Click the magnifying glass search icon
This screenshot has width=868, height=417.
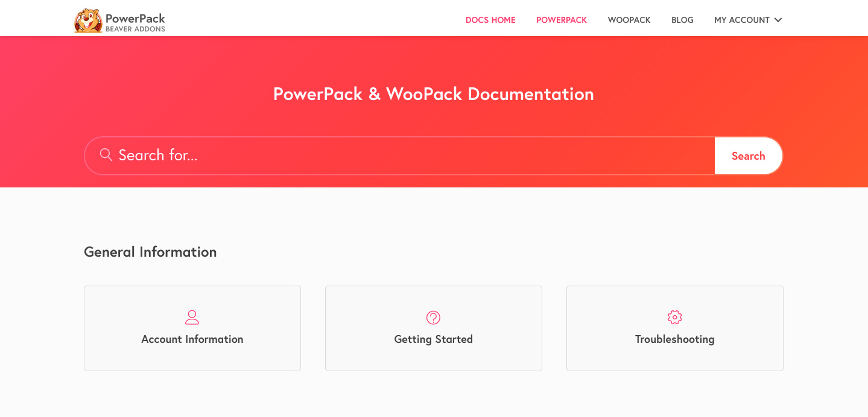coord(106,155)
